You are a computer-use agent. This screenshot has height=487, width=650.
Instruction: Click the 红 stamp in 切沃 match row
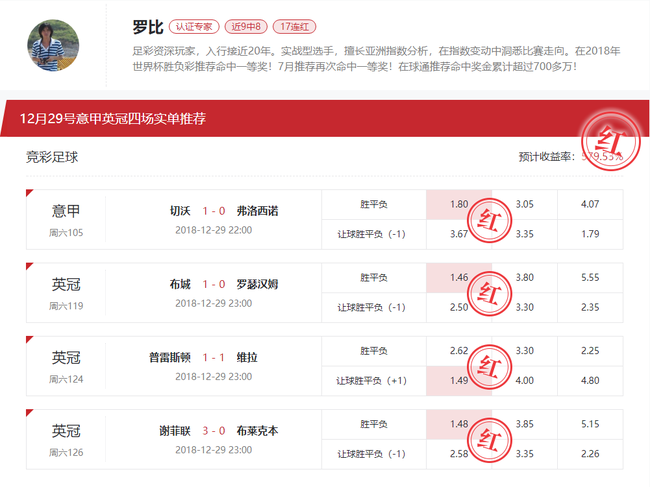tap(490, 220)
